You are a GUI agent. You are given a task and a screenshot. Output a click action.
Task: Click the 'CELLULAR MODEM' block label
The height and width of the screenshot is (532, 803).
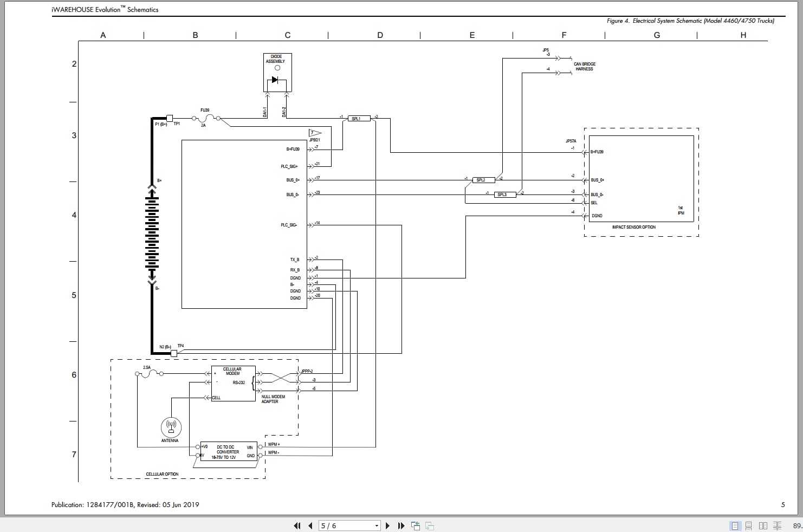232,371
